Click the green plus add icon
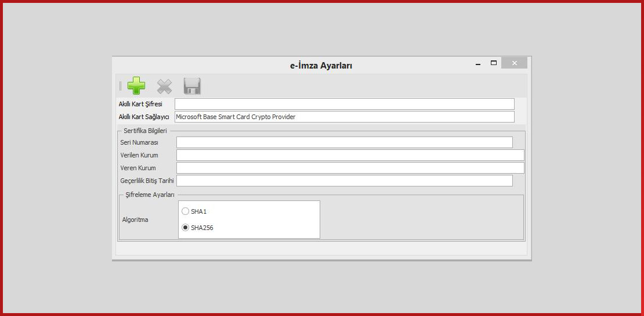The image size is (644, 316). 136,86
